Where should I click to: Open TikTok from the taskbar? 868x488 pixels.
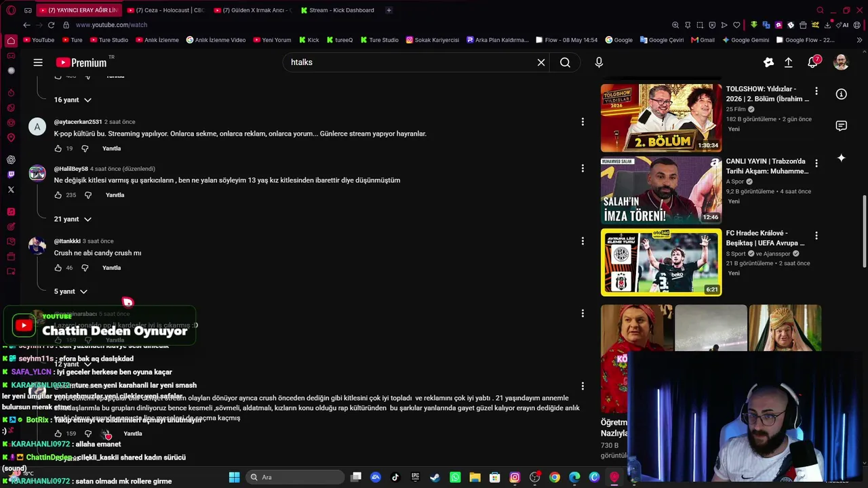(395, 477)
